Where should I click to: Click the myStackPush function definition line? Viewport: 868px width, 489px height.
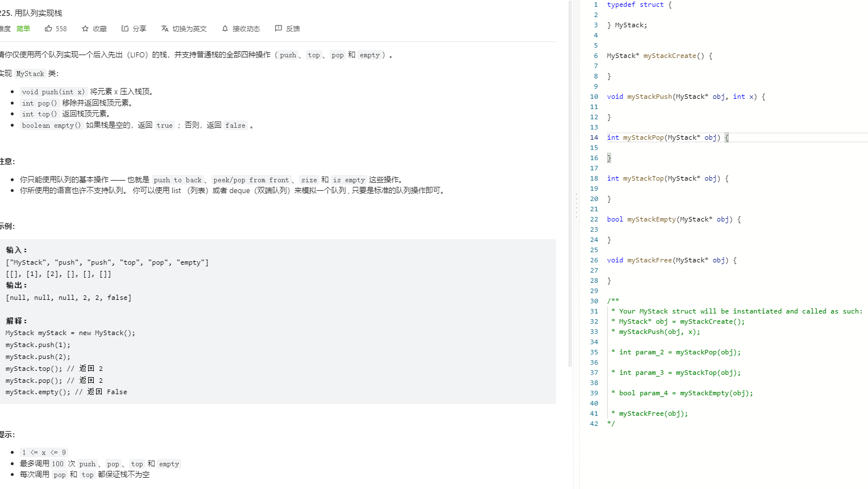(686, 97)
